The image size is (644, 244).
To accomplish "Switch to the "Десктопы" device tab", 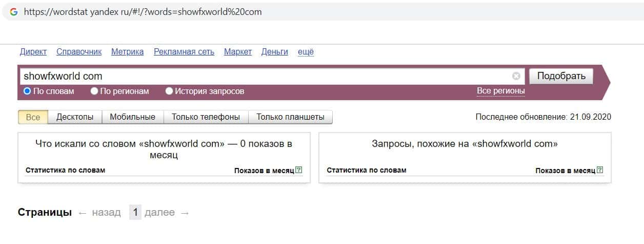I will point(75,117).
